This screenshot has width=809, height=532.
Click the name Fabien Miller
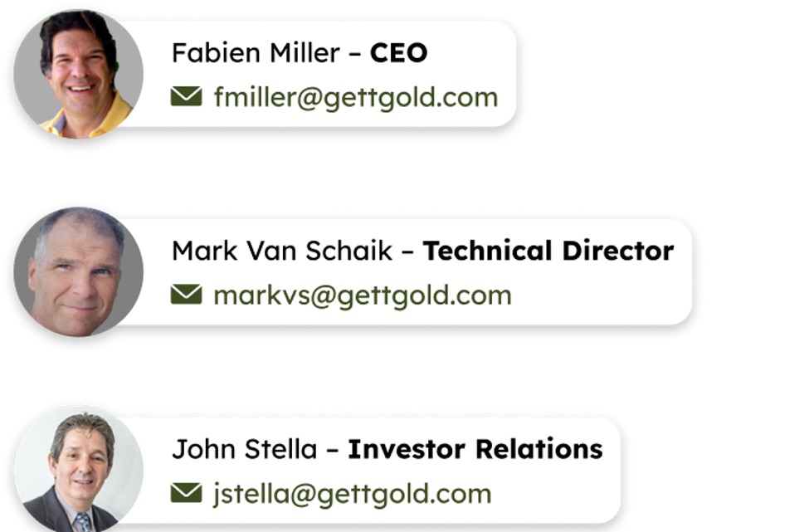click(x=256, y=52)
